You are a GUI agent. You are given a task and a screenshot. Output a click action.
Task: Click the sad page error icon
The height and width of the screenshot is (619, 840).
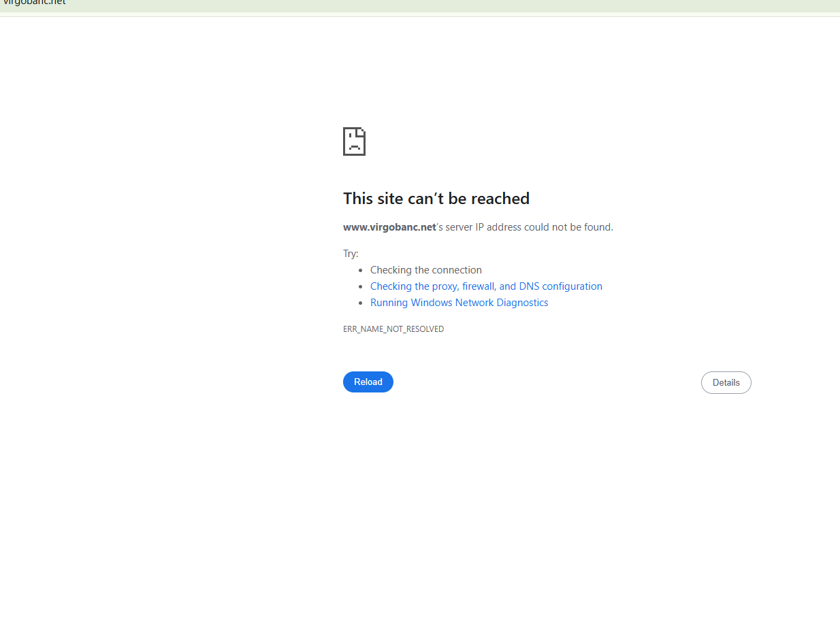(x=354, y=141)
